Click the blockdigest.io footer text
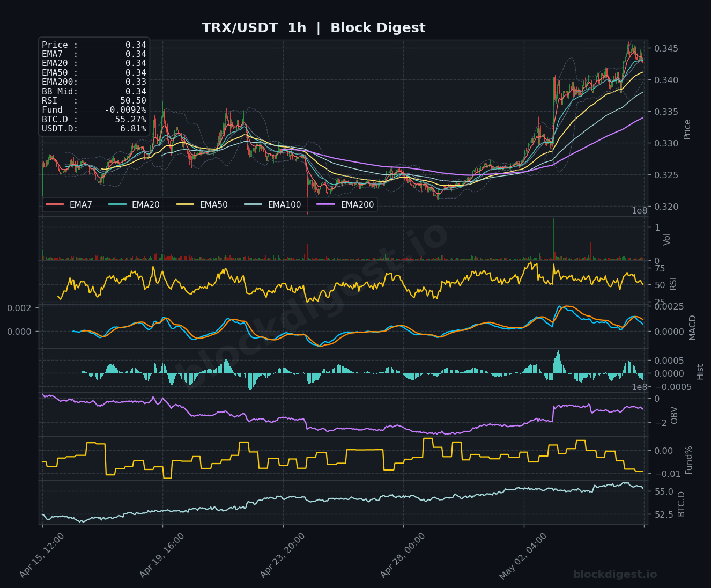The image size is (711, 588). pos(615,575)
